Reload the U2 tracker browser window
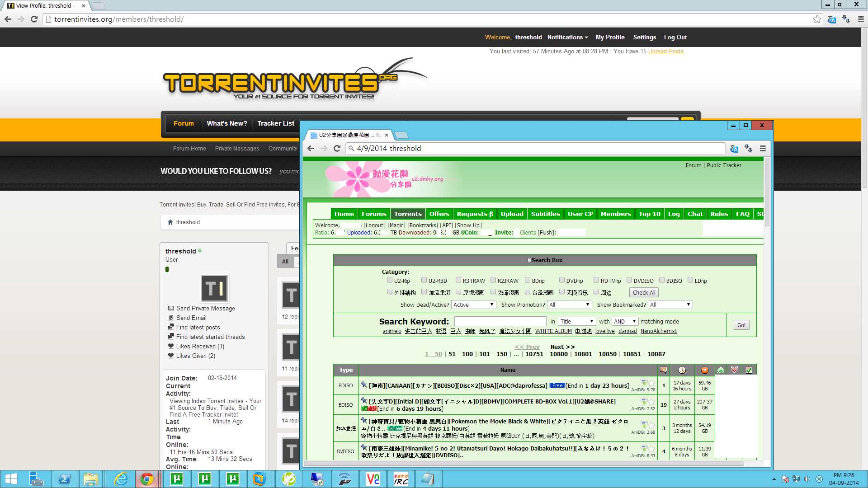This screenshot has width=868, height=488. click(x=337, y=149)
